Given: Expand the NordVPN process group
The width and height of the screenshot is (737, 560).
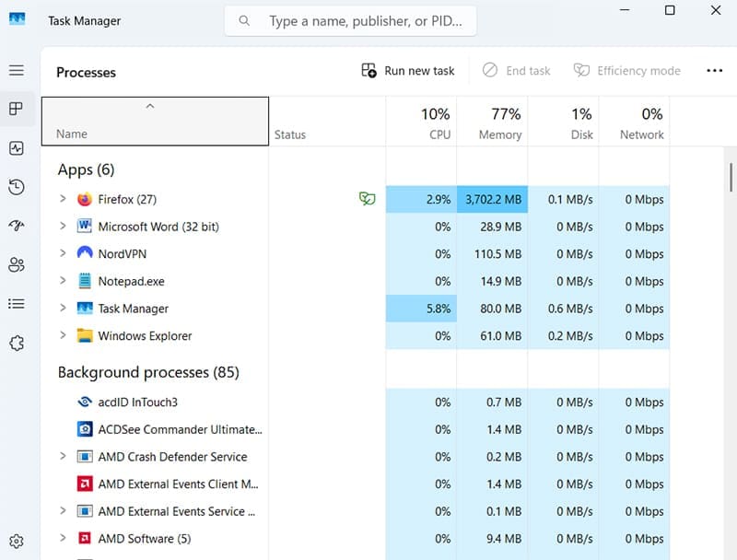Looking at the screenshot, I should [63, 253].
